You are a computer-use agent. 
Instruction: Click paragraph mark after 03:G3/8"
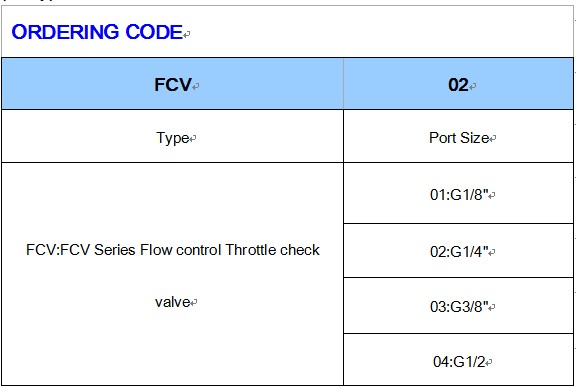492,307
